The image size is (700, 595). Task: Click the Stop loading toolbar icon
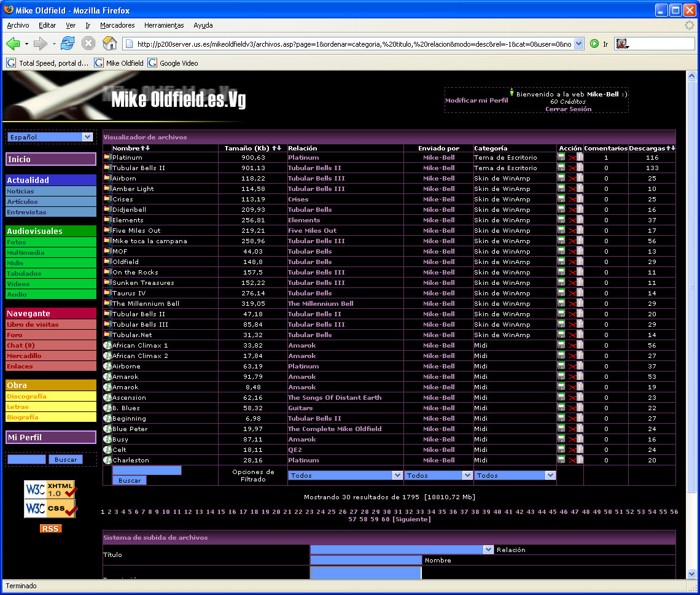click(88, 44)
